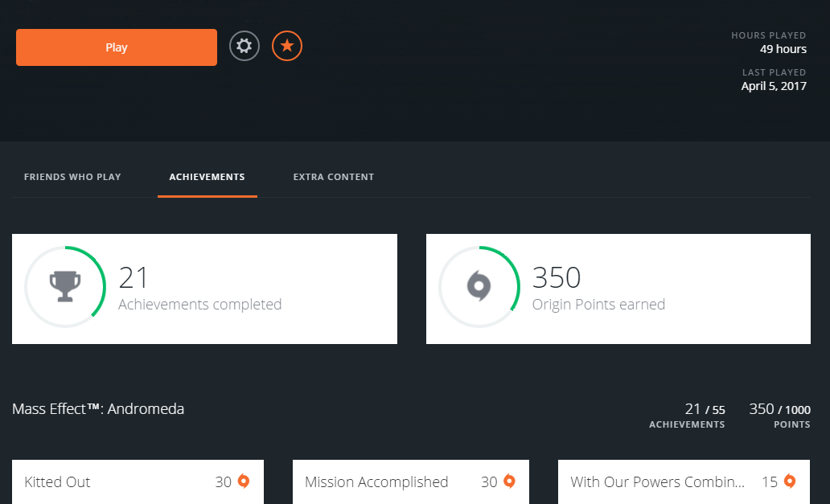Click the Origin logo in points card
The height and width of the screenshot is (504, 830).
[479, 286]
